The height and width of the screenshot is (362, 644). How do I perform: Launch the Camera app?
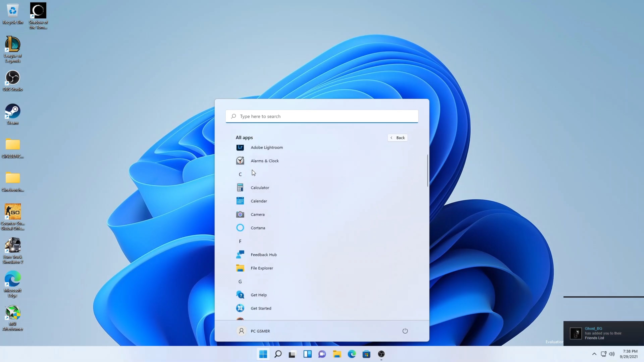click(x=321, y=214)
